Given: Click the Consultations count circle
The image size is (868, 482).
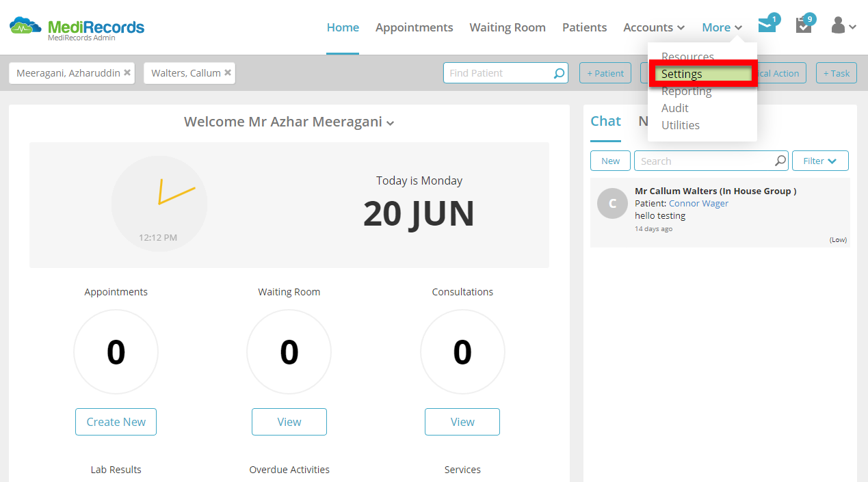Looking at the screenshot, I should click(462, 352).
